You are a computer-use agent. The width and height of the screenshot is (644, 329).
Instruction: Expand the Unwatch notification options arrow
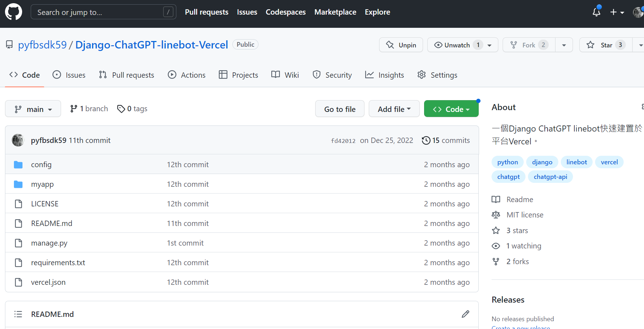coord(490,45)
